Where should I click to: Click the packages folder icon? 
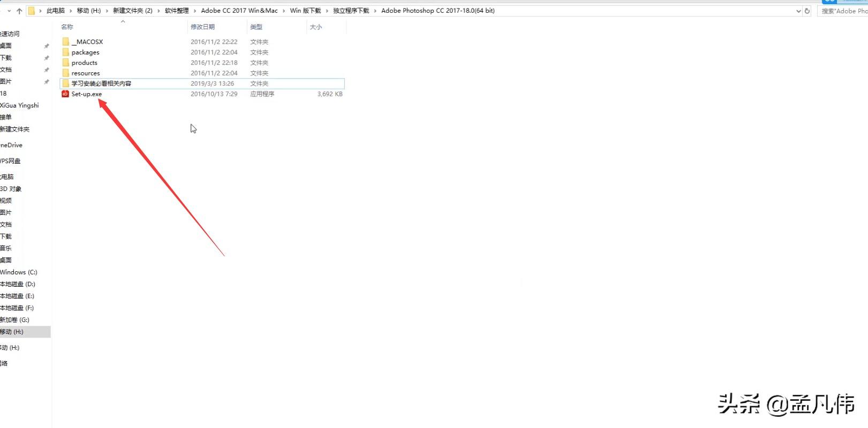66,52
